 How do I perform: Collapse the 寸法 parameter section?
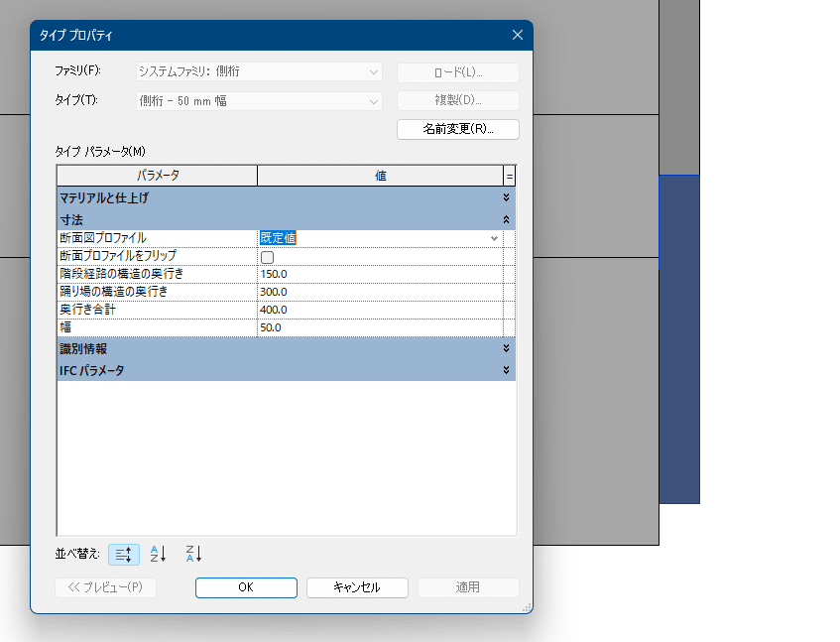[506, 218]
